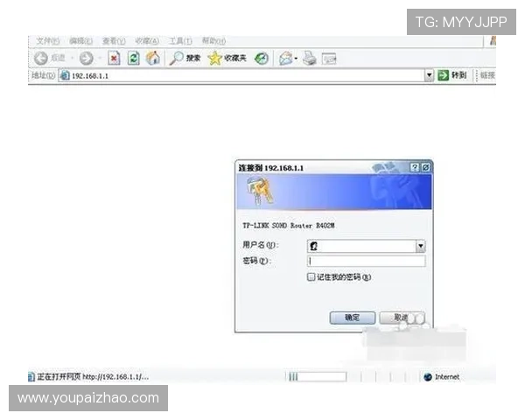The width and height of the screenshot is (525, 420).
Task: Open the Search magnifier toolbar button
Action: [185, 59]
